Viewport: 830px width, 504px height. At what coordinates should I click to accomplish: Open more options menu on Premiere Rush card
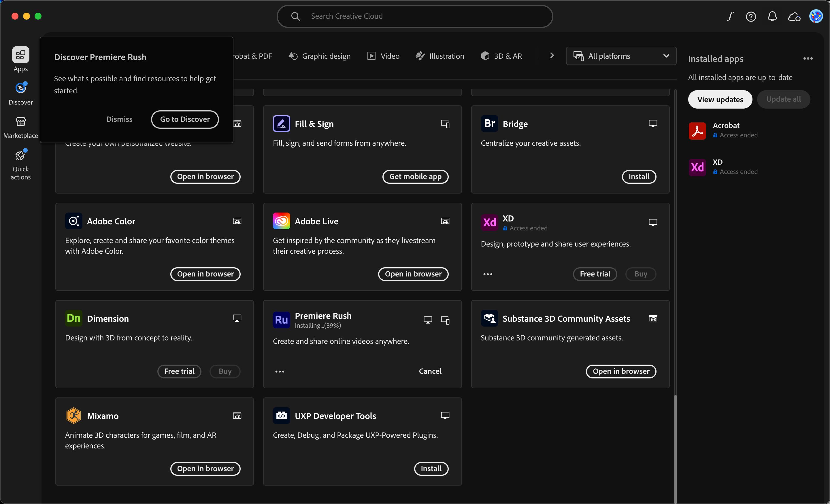(x=280, y=371)
